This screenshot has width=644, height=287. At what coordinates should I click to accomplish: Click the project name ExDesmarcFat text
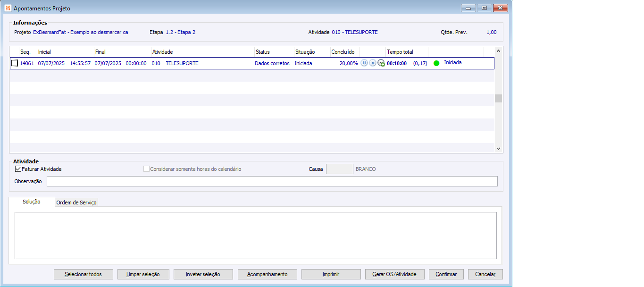tap(80, 32)
